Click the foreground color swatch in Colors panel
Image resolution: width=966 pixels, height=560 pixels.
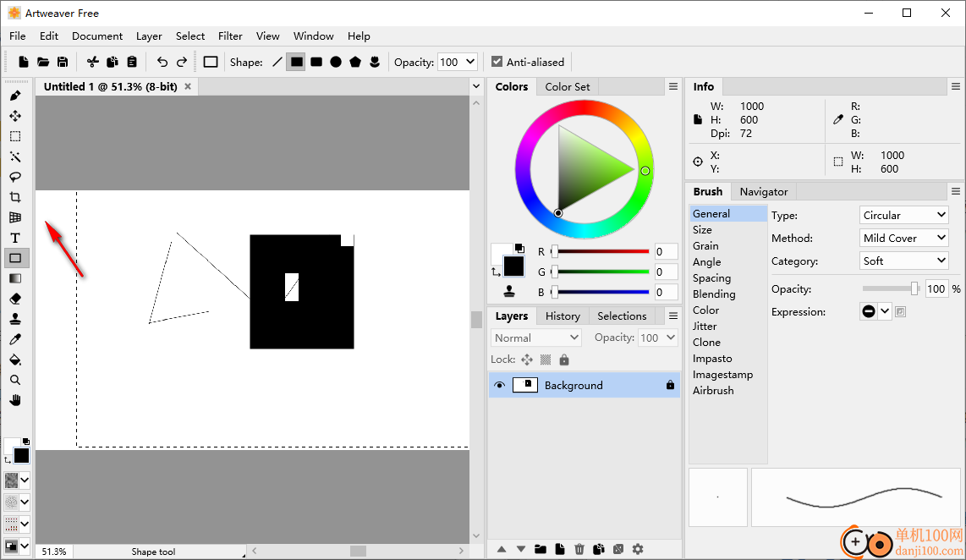tap(513, 266)
